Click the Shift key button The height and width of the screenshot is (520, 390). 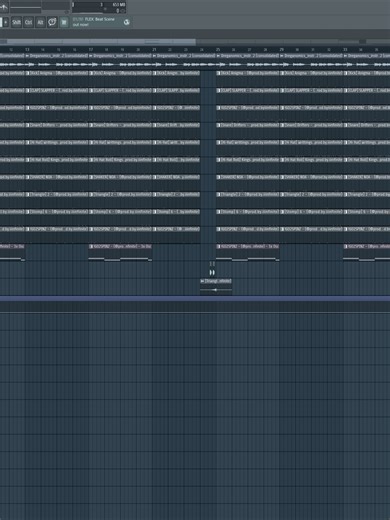point(16,22)
